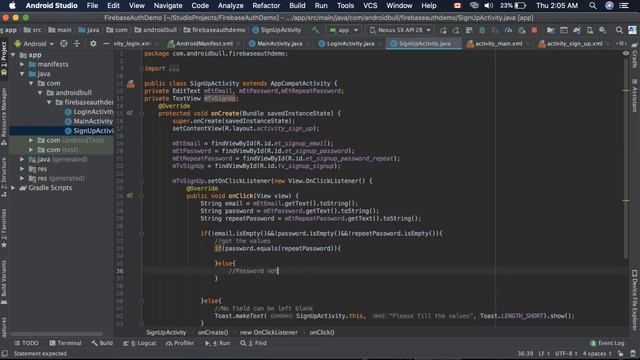The width and height of the screenshot is (640, 360).
Task: Open the Refactor menu
Action: click(x=266, y=6)
